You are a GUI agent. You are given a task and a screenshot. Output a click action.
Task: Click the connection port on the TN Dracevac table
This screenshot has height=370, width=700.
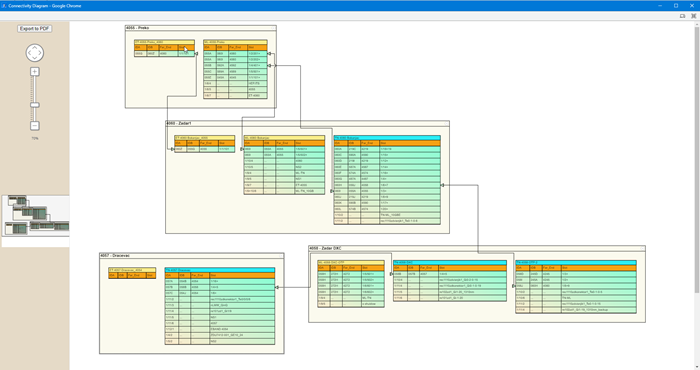tap(277, 287)
